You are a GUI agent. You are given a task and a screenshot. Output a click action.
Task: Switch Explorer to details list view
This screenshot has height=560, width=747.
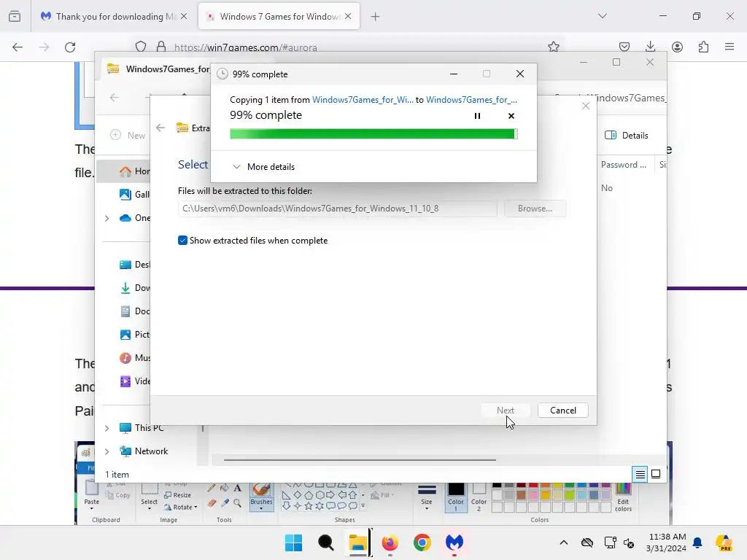click(640, 474)
